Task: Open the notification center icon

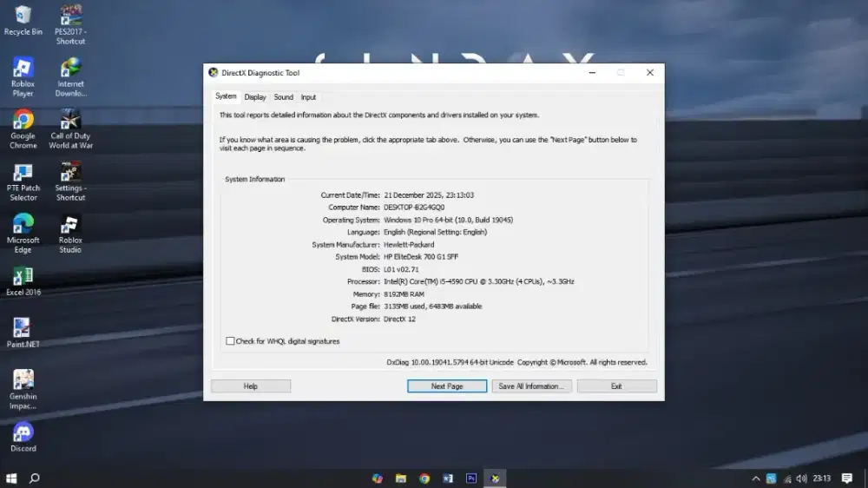Action: [x=847, y=478]
